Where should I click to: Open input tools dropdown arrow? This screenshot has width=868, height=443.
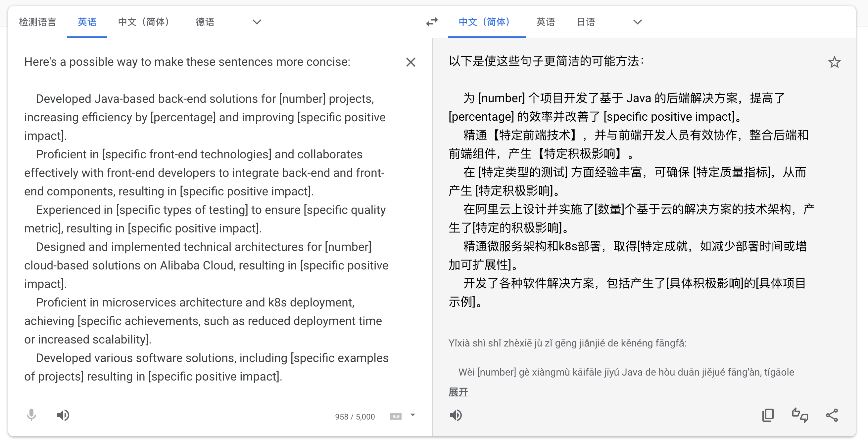tap(413, 415)
